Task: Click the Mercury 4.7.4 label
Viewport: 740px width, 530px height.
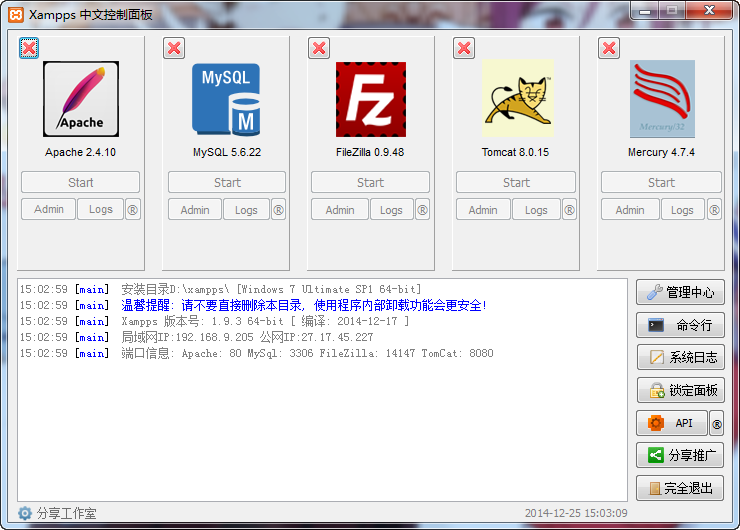Action: click(661, 152)
